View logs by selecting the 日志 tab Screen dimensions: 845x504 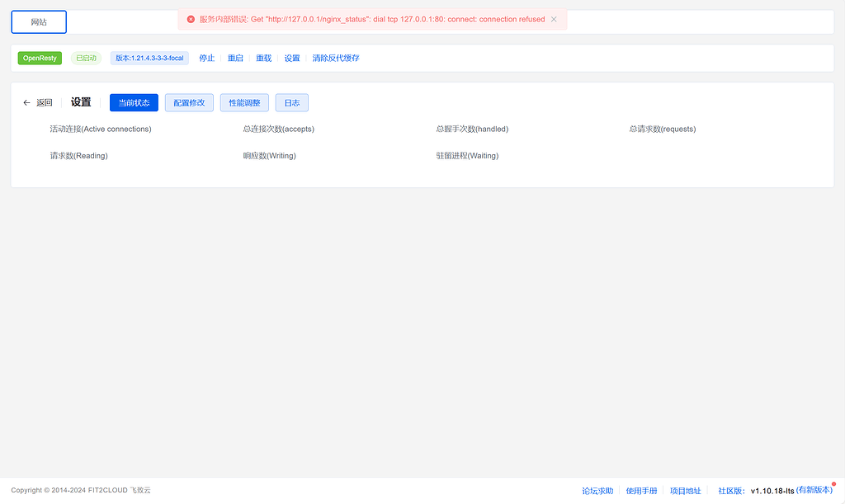tap(291, 102)
